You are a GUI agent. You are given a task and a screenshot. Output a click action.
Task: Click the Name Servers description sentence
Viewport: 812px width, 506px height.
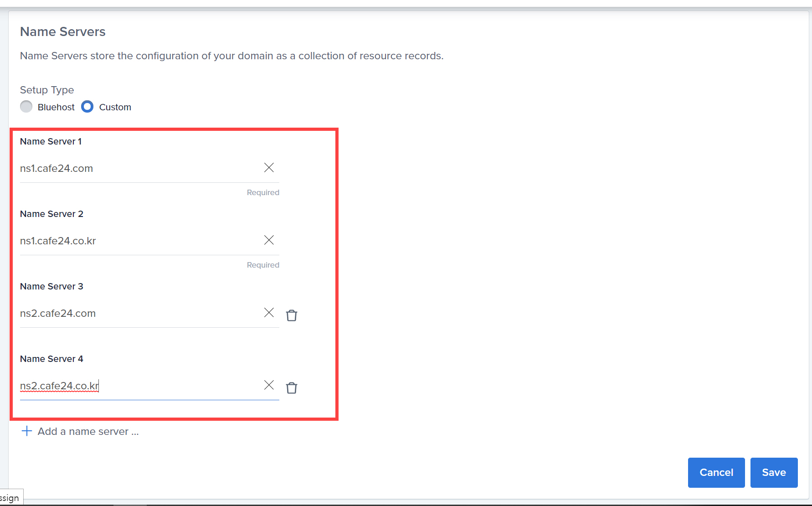(x=231, y=56)
